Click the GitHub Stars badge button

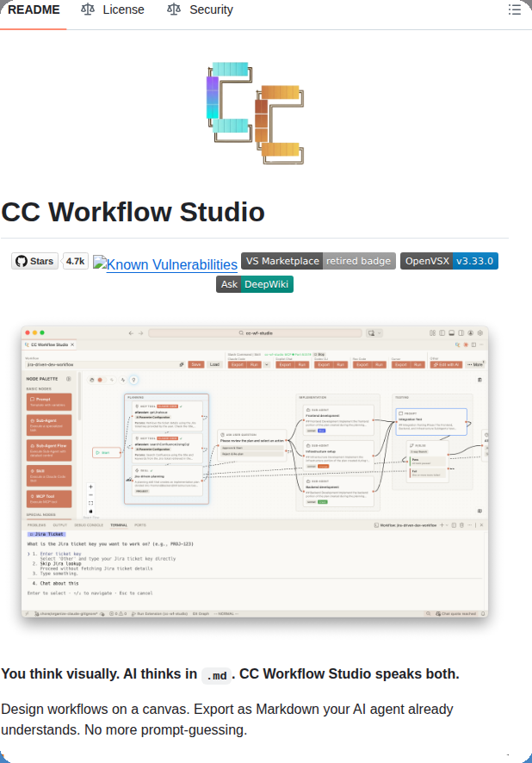(34, 261)
